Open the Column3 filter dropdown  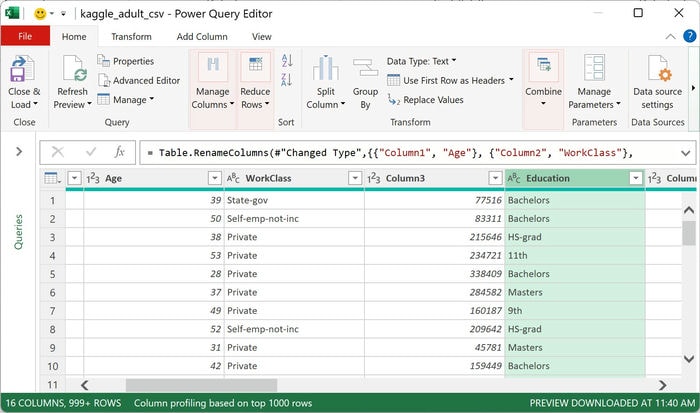[495, 179]
